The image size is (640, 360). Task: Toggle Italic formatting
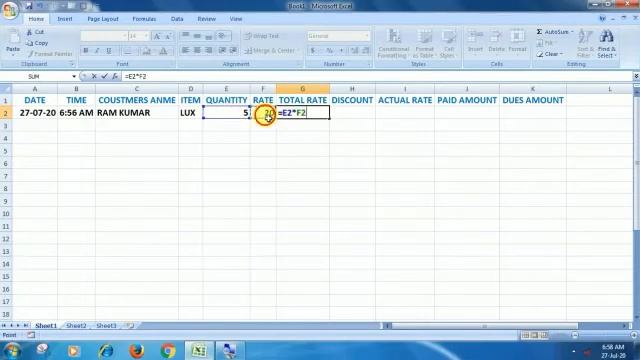coord(97,51)
